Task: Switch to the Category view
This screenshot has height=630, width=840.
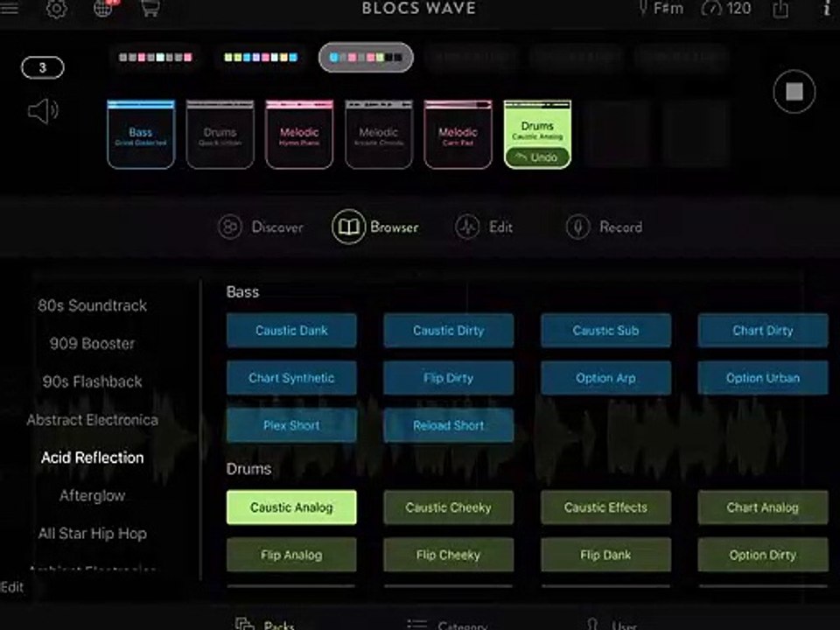Action: (447, 624)
